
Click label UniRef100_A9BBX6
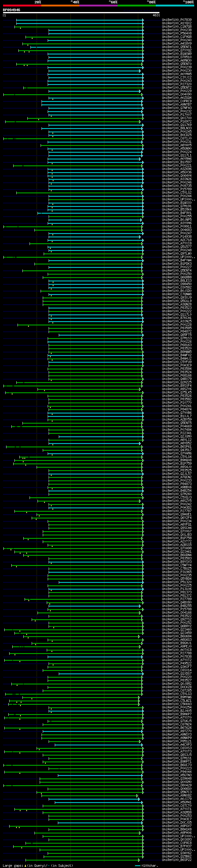tap(177, 487)
